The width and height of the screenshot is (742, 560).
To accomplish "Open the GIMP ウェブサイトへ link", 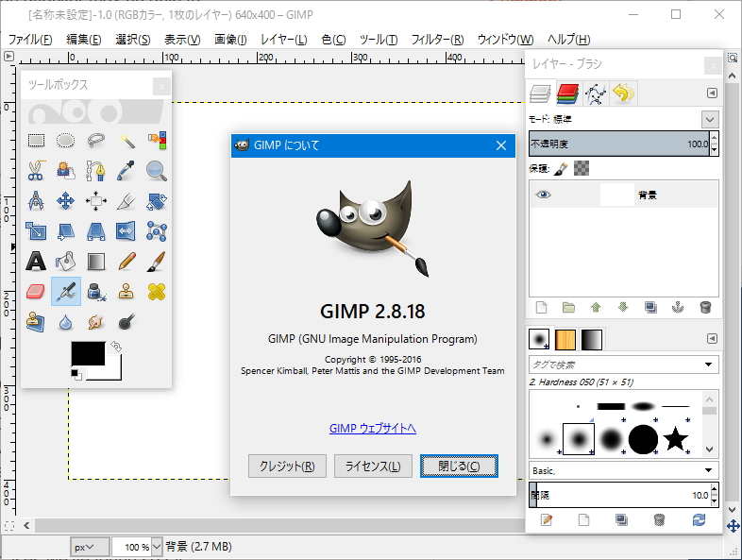I will tap(373, 429).
